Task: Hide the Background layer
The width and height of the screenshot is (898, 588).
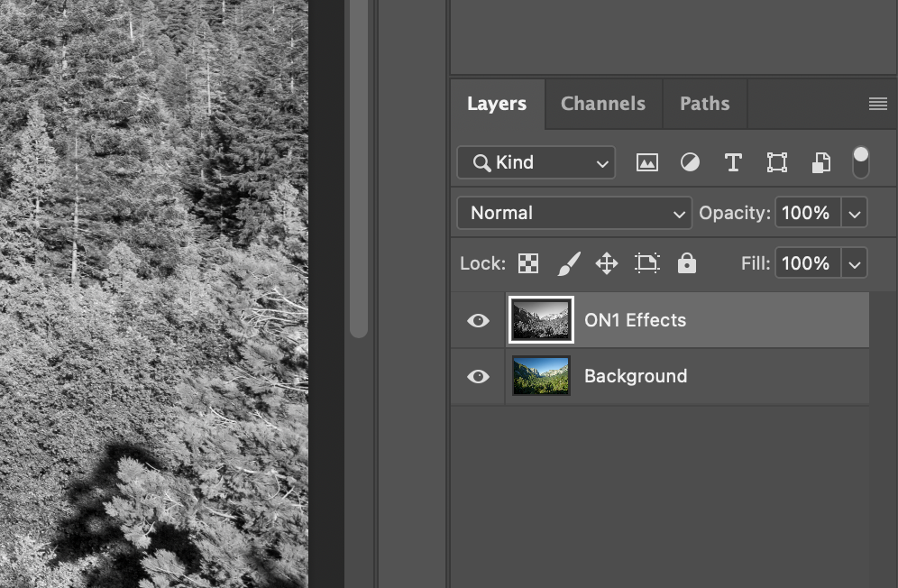Action: point(478,377)
